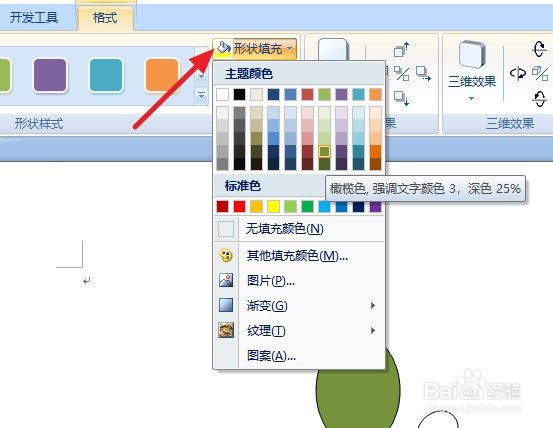Click the tilt left 3D rotation icon
The image size is (553, 428).
pyautogui.click(x=518, y=73)
